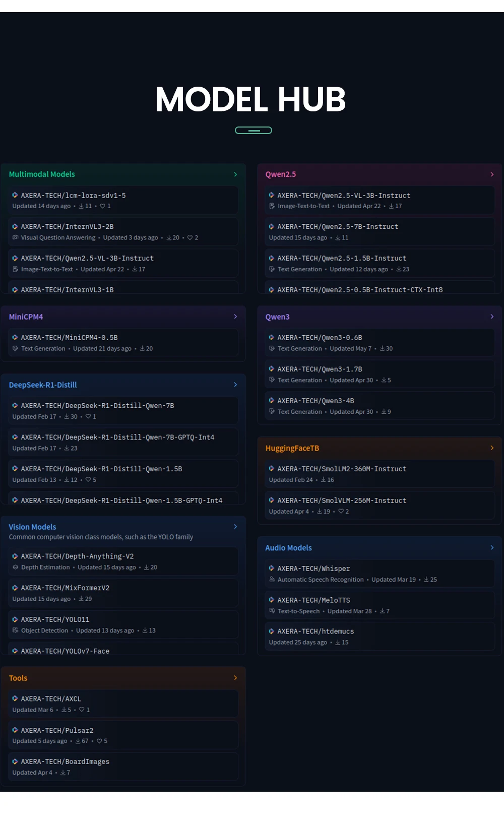
Task: Expand the Tools section chevron
Action: pyautogui.click(x=235, y=678)
